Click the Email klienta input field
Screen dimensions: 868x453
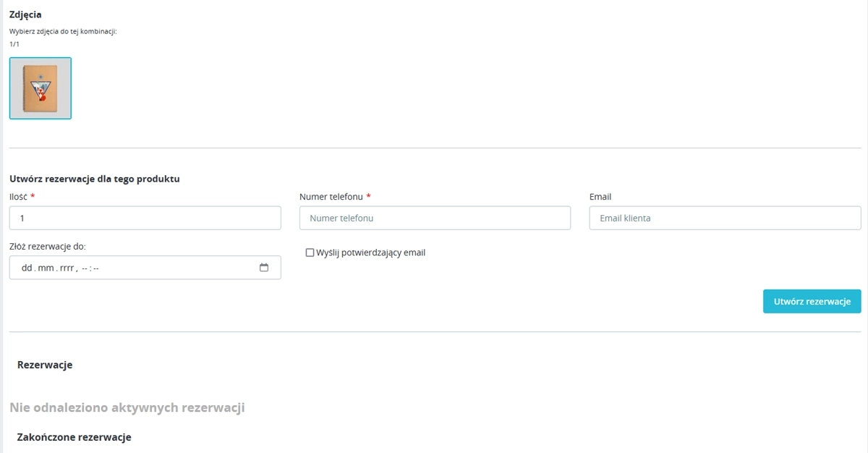[725, 218]
